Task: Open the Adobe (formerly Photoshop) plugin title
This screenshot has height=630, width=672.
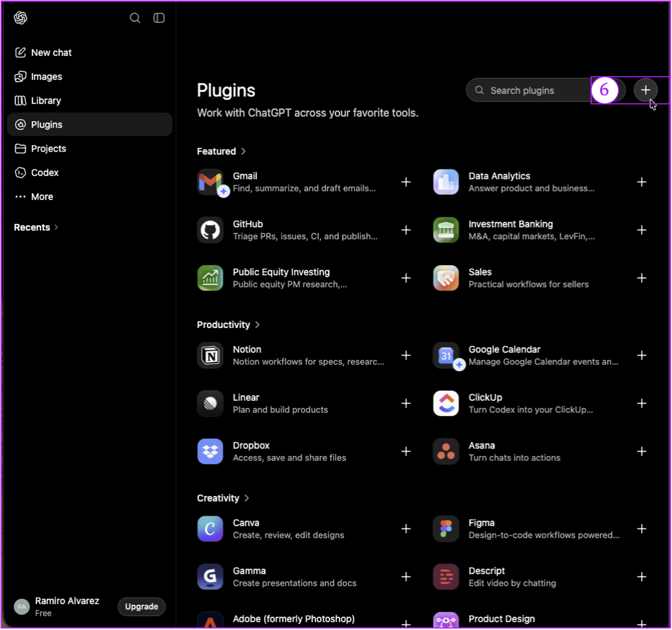Action: tap(294, 619)
